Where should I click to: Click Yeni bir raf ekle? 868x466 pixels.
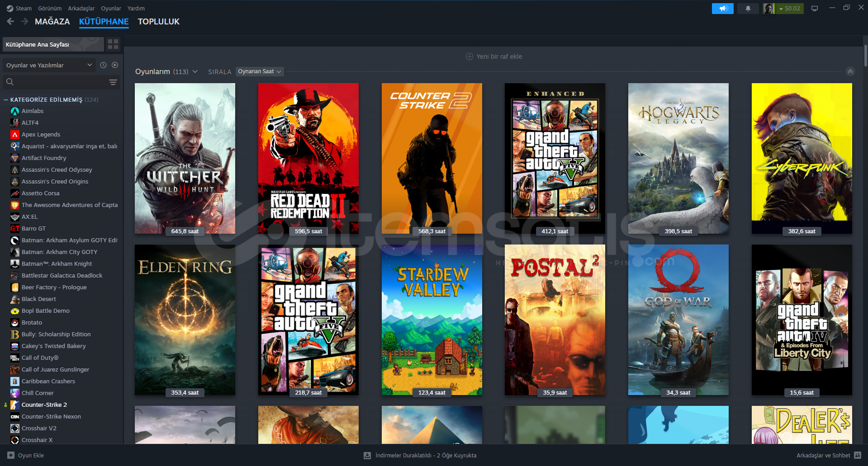coord(494,56)
